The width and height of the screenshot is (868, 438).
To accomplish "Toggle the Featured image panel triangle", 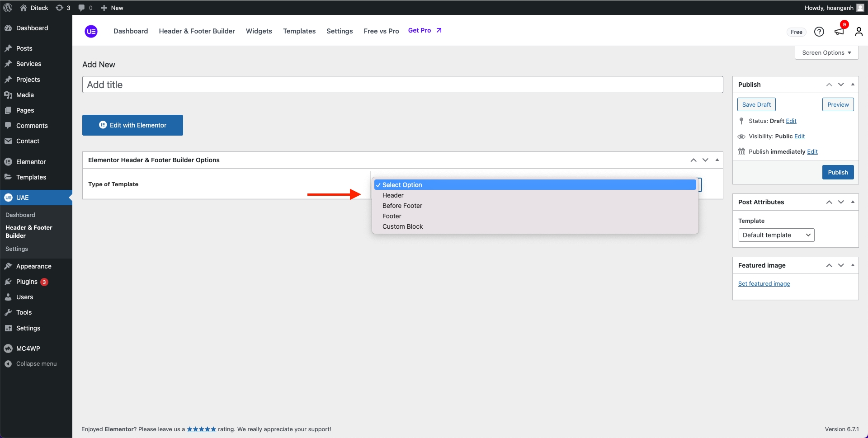I will coord(853,265).
